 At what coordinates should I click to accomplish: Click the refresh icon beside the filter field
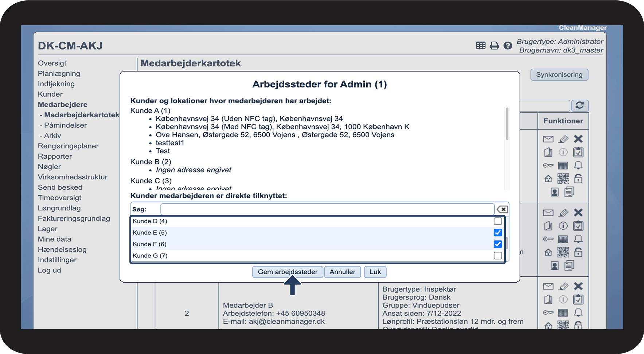[579, 105]
